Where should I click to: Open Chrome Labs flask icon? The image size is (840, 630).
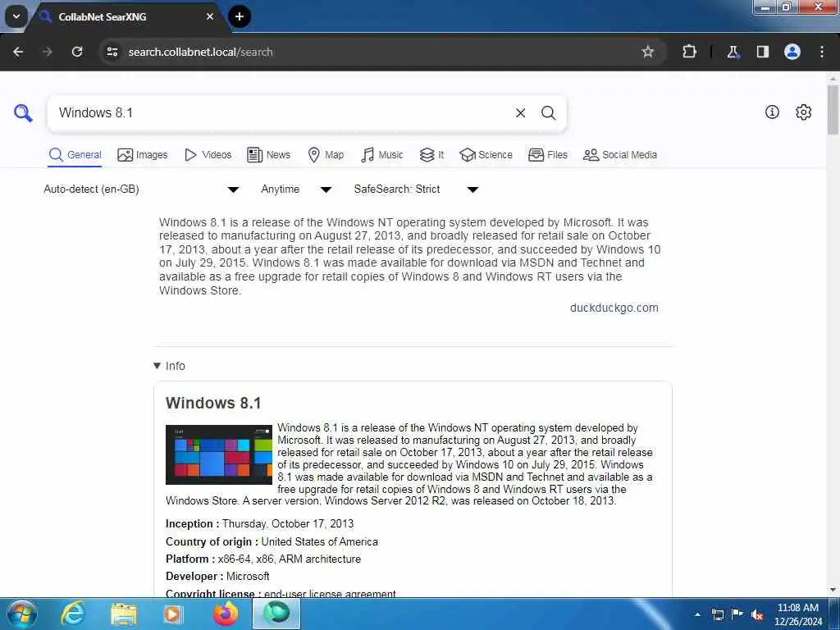click(x=733, y=52)
